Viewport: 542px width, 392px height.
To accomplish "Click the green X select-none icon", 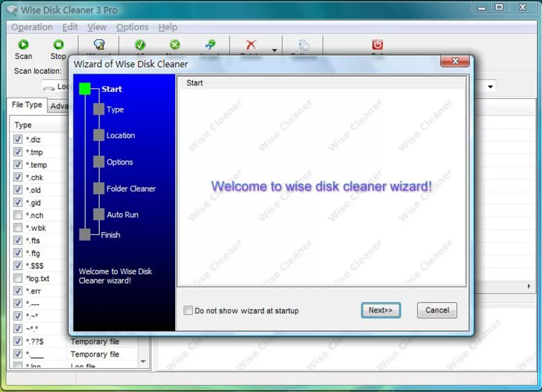I will 175,45.
